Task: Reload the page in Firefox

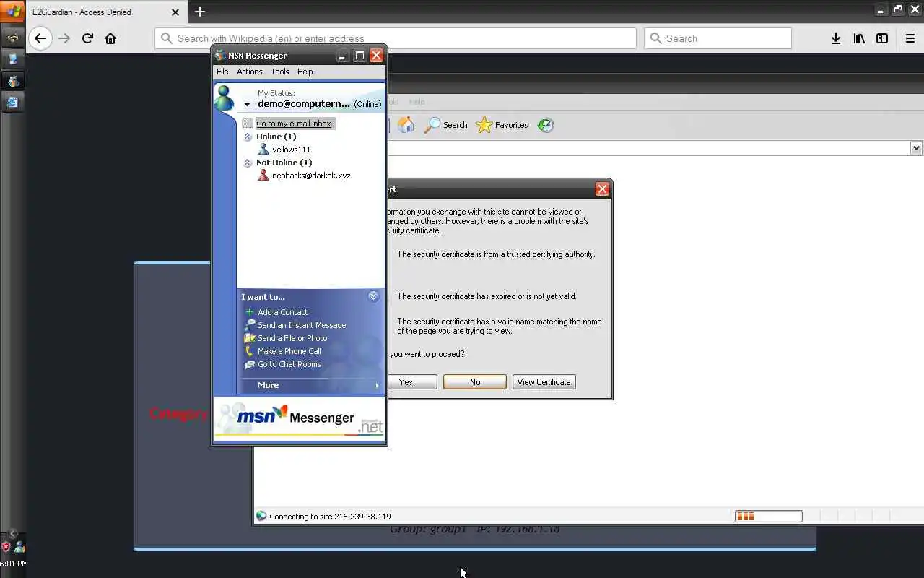Action: 87,38
